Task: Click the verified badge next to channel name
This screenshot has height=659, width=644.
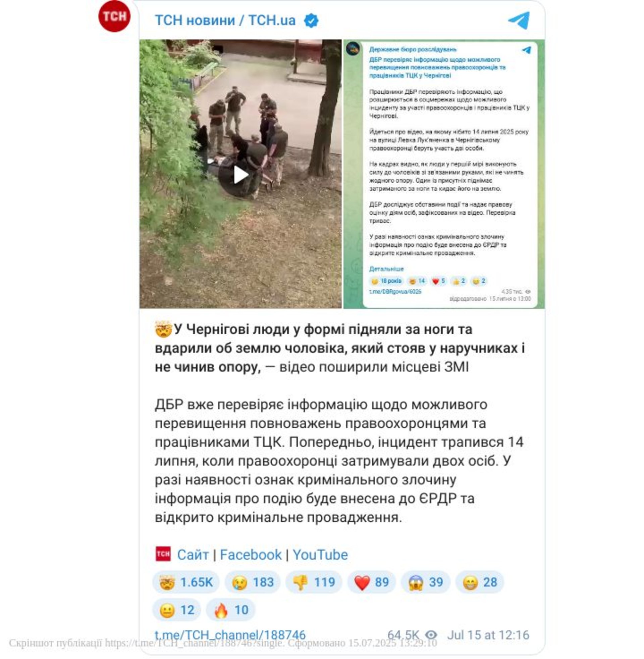Action: tap(311, 21)
